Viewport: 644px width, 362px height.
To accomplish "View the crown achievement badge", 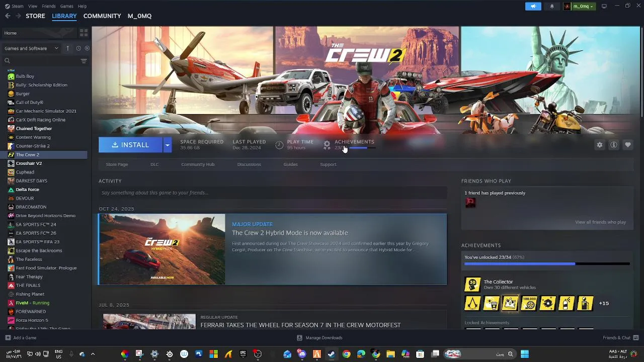I will click(x=510, y=303).
